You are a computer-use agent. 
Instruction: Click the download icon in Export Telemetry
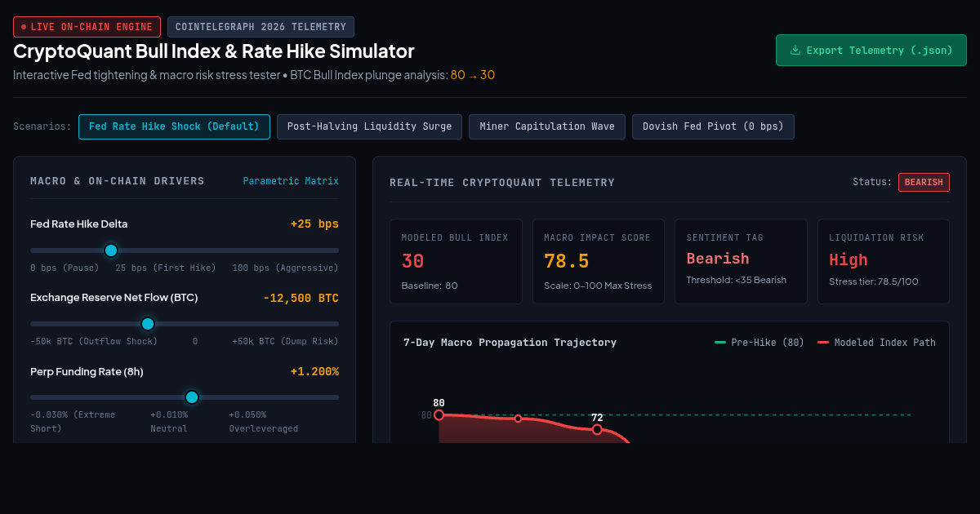click(x=795, y=51)
